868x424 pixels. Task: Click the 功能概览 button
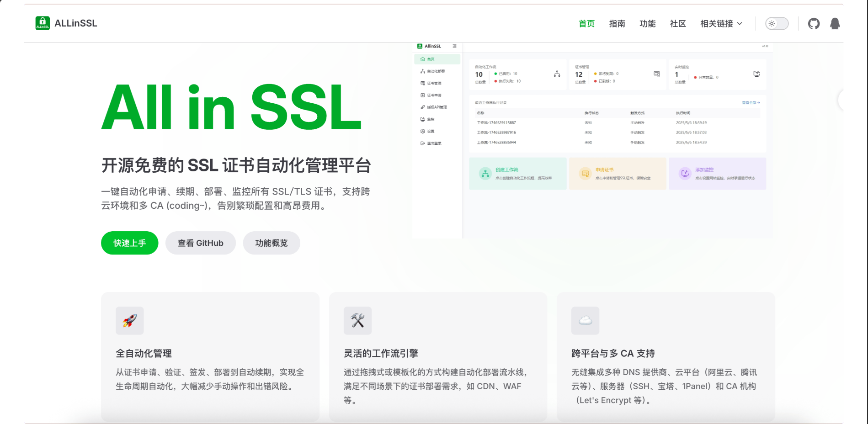click(272, 243)
